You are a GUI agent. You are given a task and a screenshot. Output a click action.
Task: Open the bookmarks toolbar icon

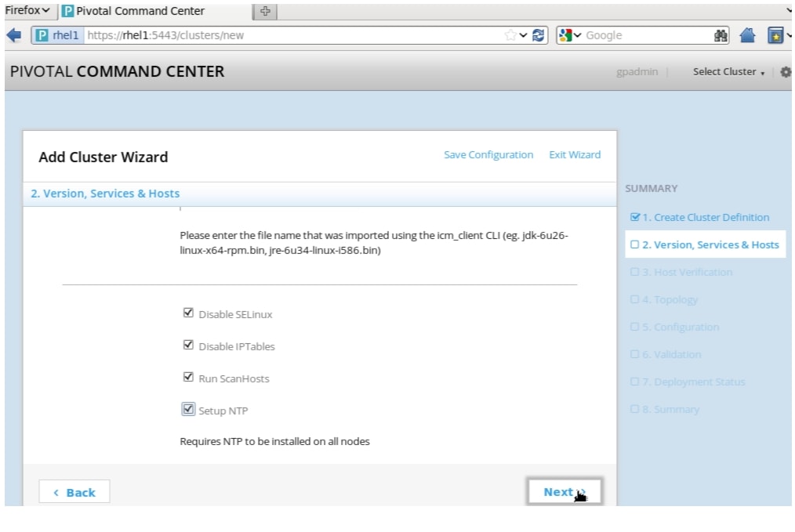(775, 35)
